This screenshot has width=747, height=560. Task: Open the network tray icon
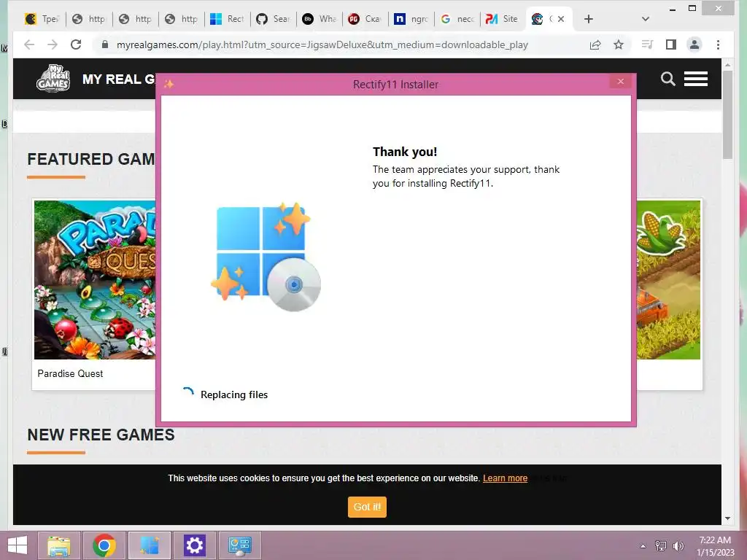tap(661, 545)
